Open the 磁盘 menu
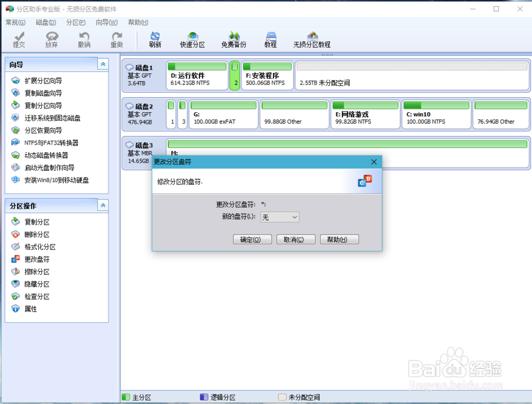Screen dimensions: 532x404 (x=45, y=22)
